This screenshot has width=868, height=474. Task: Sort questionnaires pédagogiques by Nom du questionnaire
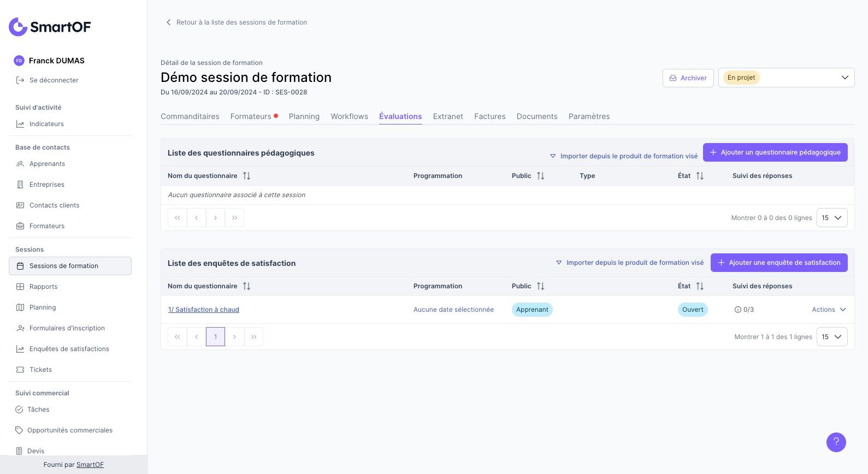[246, 176]
